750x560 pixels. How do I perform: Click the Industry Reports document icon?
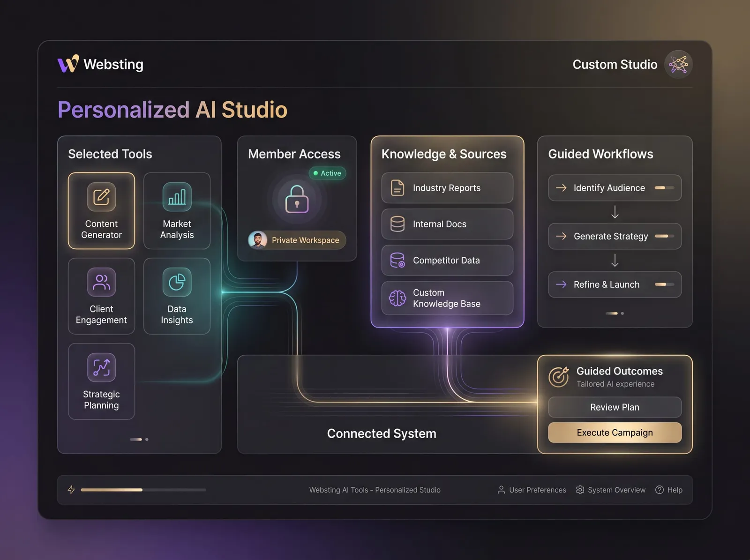click(397, 188)
